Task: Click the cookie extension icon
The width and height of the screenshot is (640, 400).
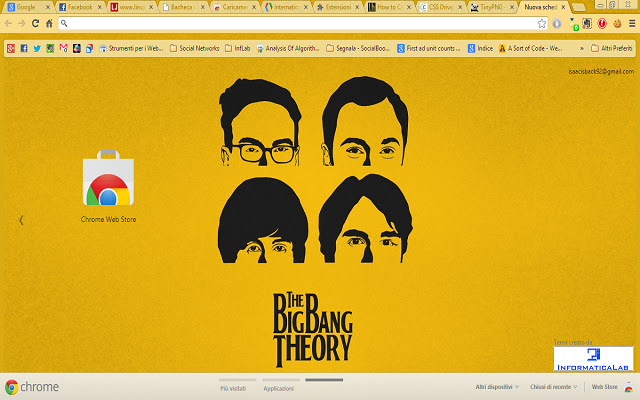Action: pos(617,23)
